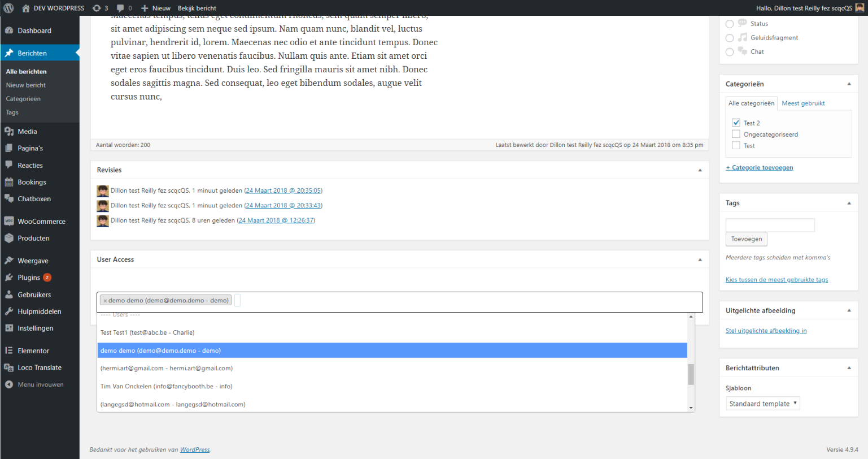The image size is (868, 459).
Task: Click the WooCommerce icon in sidebar
Action: 9,222
